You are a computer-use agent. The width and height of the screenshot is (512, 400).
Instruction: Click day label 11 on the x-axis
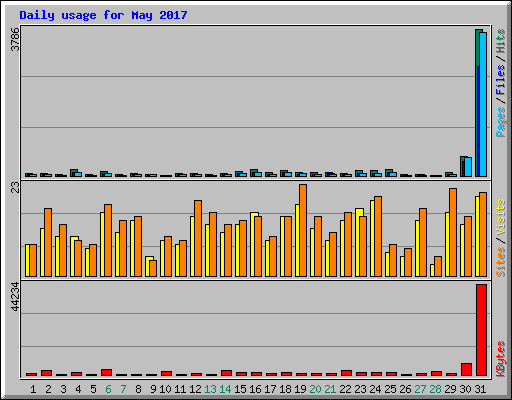pyautogui.click(x=180, y=389)
